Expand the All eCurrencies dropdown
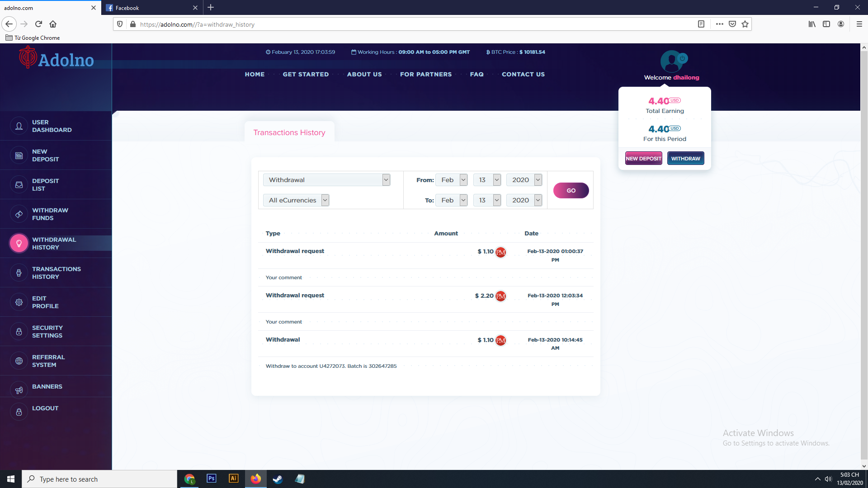The height and width of the screenshot is (488, 868). pos(296,200)
